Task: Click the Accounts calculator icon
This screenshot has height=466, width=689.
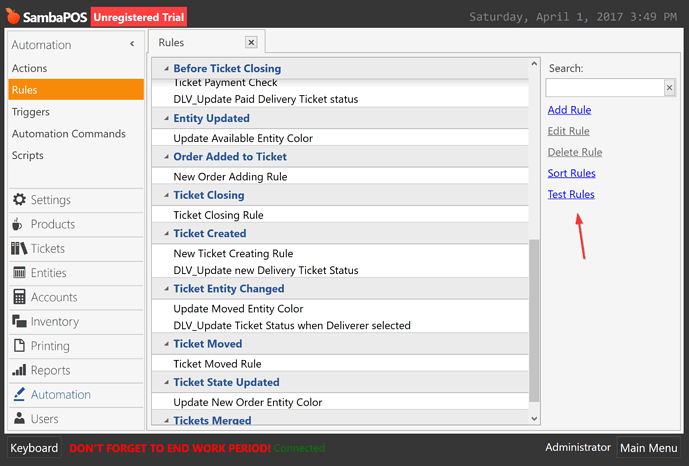Action: click(19, 297)
